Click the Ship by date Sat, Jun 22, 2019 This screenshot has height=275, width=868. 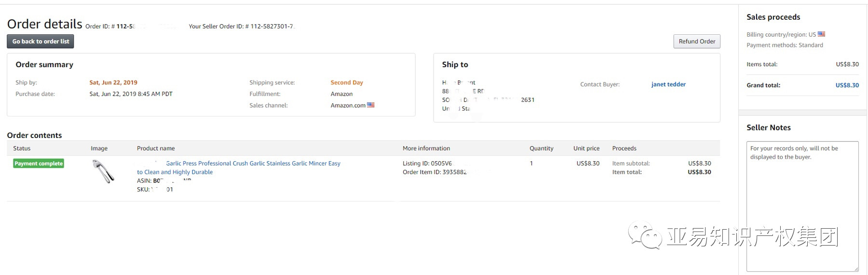click(113, 82)
